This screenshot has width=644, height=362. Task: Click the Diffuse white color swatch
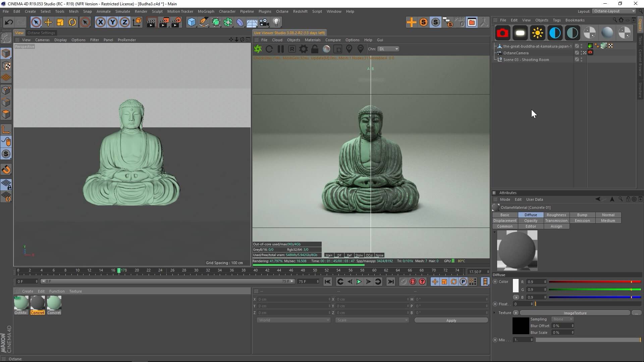(516, 286)
